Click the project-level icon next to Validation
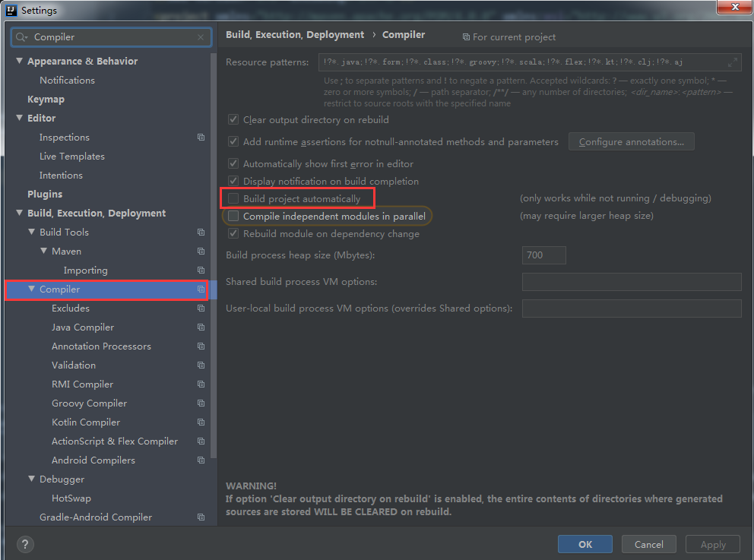The height and width of the screenshot is (560, 754). click(x=201, y=365)
